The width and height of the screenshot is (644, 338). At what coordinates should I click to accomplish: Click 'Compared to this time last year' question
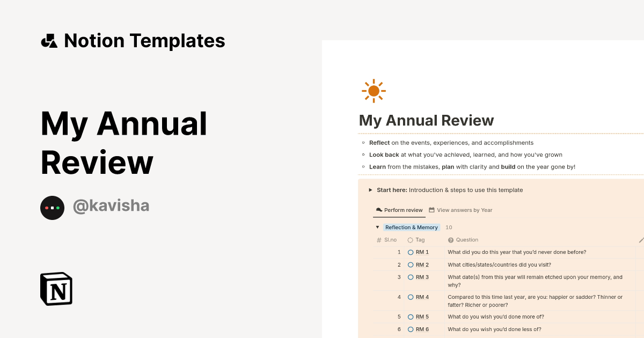click(535, 301)
